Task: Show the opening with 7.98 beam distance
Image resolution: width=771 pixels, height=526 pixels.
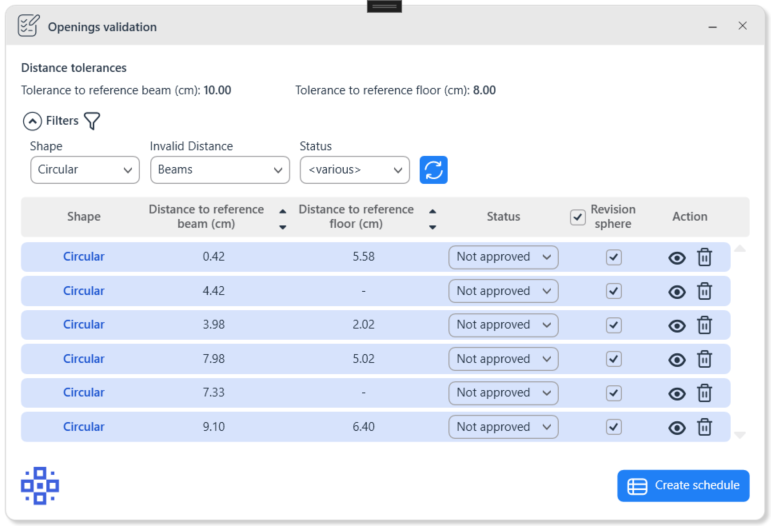Action: pyautogui.click(x=677, y=359)
